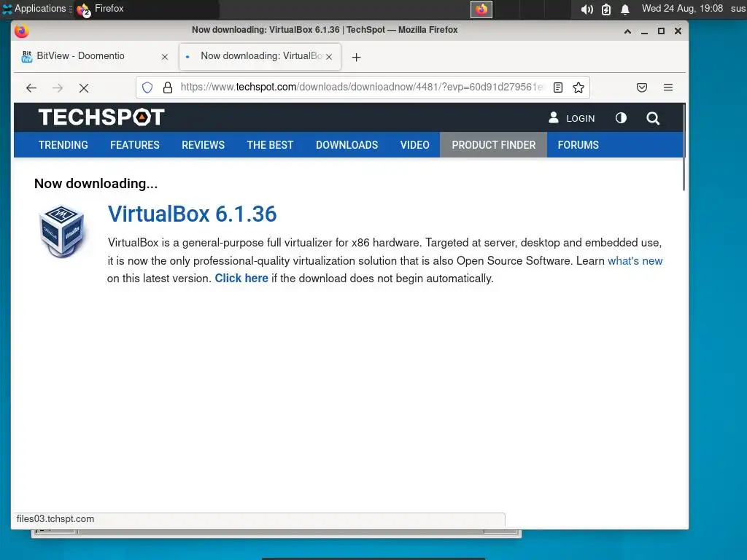The height and width of the screenshot is (560, 747).
Task: Click the clock showing Wed 24 Aug
Action: (x=682, y=9)
